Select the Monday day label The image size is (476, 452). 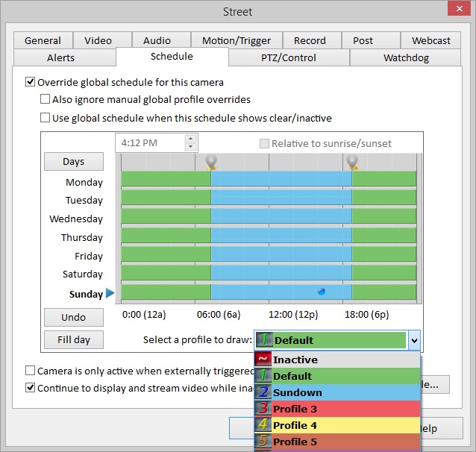coord(84,182)
